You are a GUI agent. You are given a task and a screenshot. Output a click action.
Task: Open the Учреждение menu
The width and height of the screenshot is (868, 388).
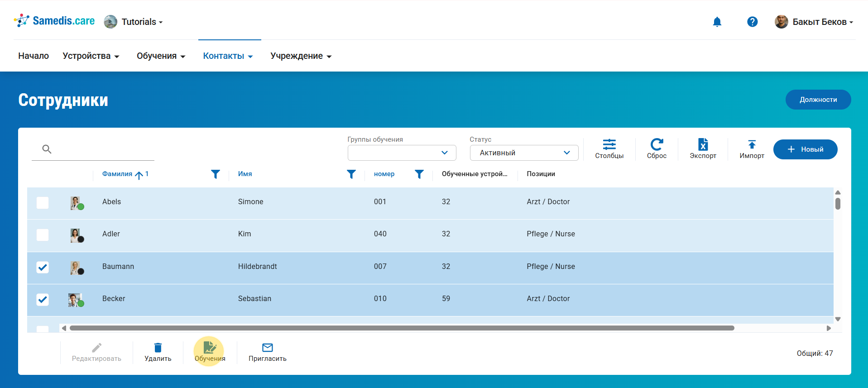[x=301, y=56]
